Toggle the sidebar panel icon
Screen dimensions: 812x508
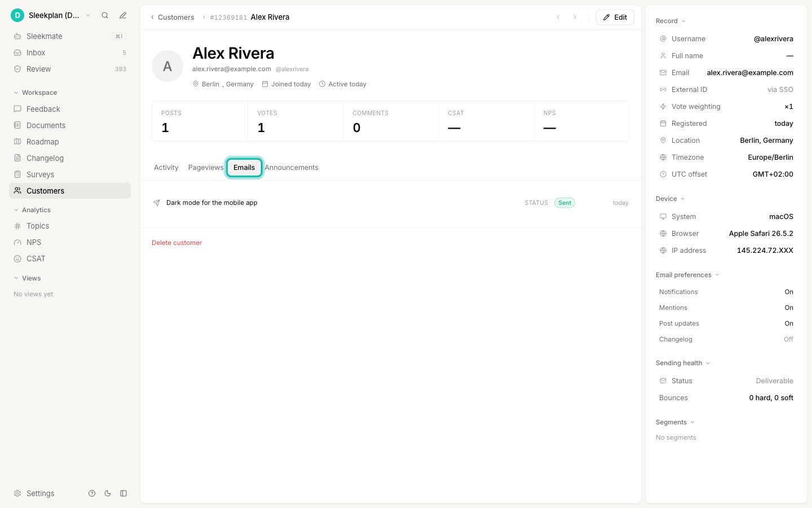(123, 493)
